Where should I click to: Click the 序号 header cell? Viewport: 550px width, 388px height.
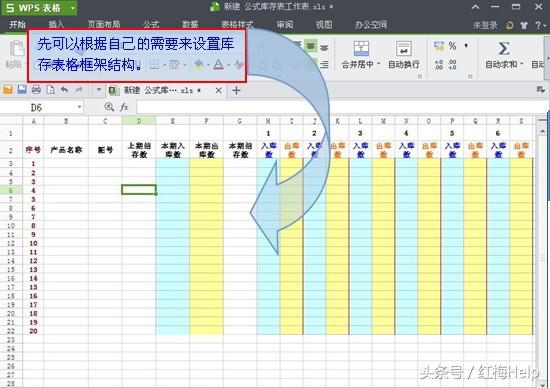click(x=33, y=150)
